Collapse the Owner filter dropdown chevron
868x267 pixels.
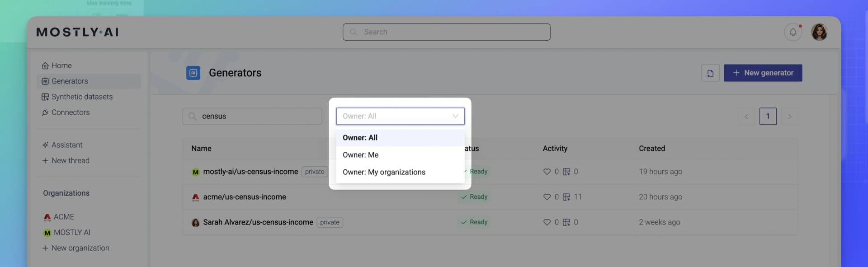pyautogui.click(x=455, y=117)
